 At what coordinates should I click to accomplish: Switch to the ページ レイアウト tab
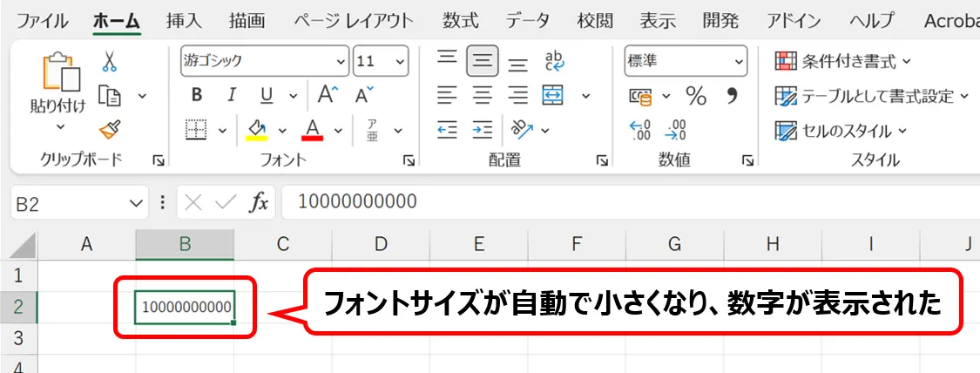[x=354, y=21]
